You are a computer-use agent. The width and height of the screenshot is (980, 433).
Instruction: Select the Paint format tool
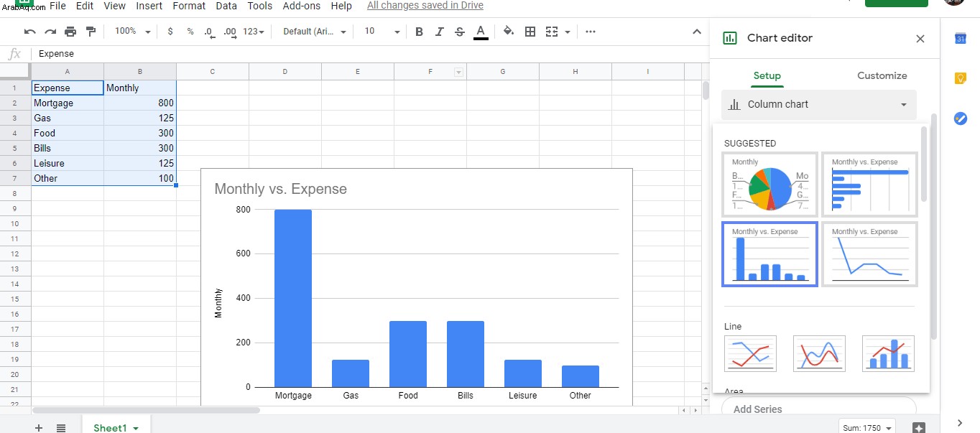pos(91,32)
